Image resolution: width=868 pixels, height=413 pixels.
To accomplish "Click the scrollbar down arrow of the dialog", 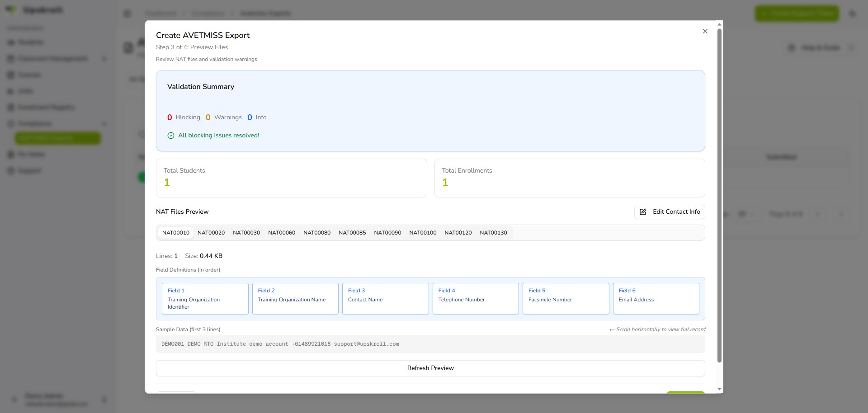I will [x=719, y=389].
